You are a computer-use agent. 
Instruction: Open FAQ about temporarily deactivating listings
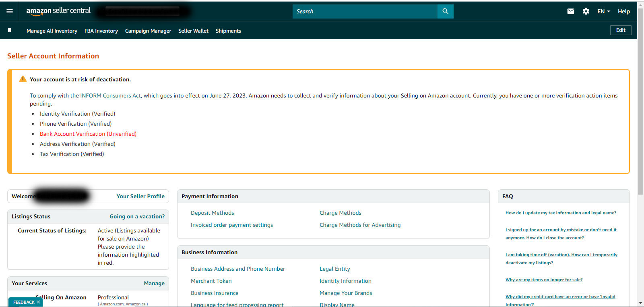[561, 259]
